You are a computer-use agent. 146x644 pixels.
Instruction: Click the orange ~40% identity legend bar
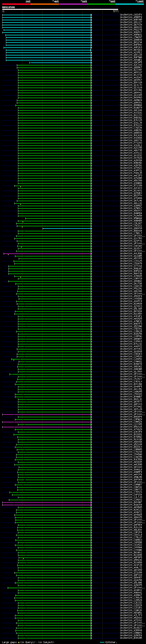point(45,4)
